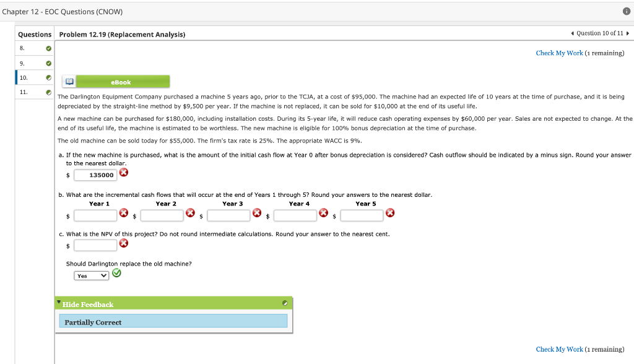The width and height of the screenshot is (634, 364).
Task: Click the Partially Correct feedback bar
Action: pyautogui.click(x=173, y=321)
